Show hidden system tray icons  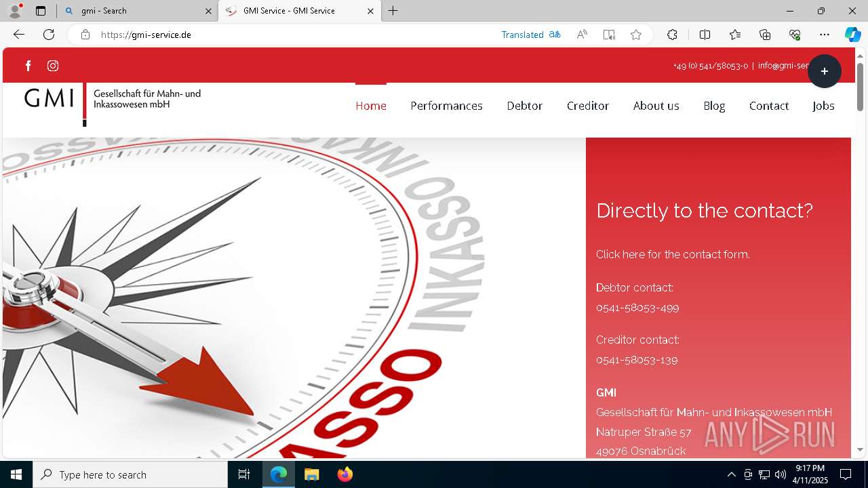tap(731, 474)
